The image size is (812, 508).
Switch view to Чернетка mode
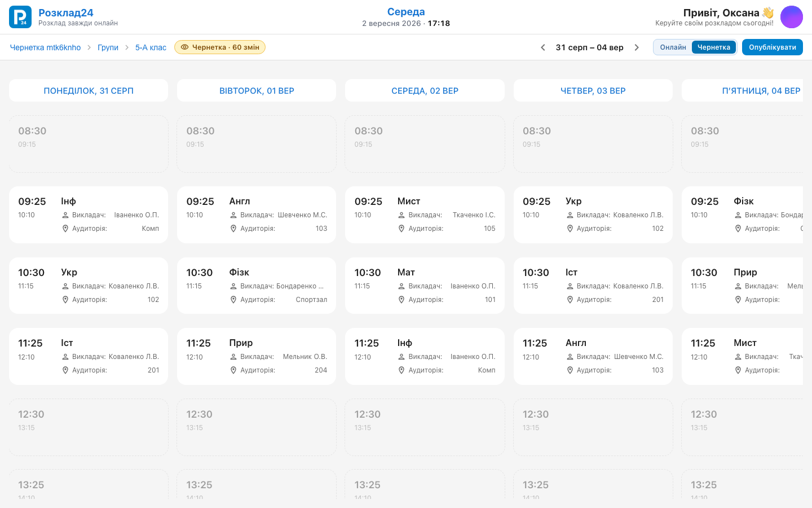(x=714, y=47)
